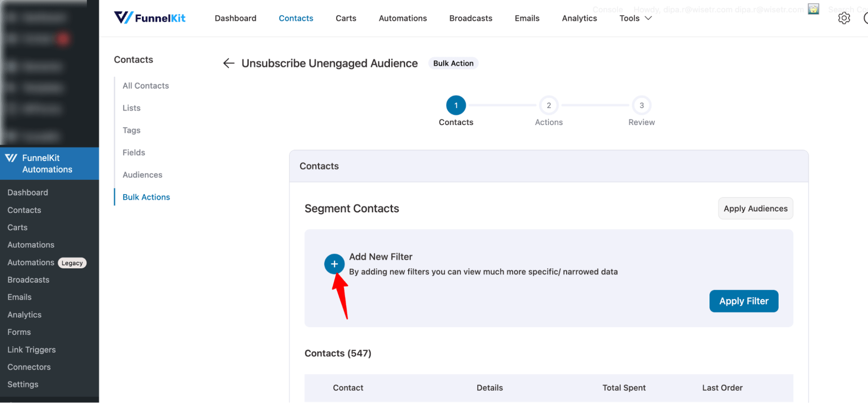The width and height of the screenshot is (868, 403).
Task: Go to step 3 Review circle
Action: coord(641,106)
